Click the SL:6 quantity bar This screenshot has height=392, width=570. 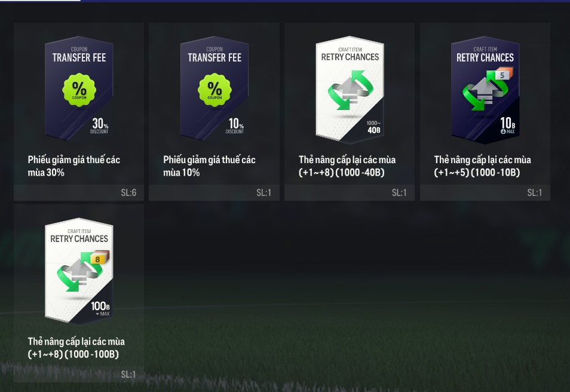(79, 192)
